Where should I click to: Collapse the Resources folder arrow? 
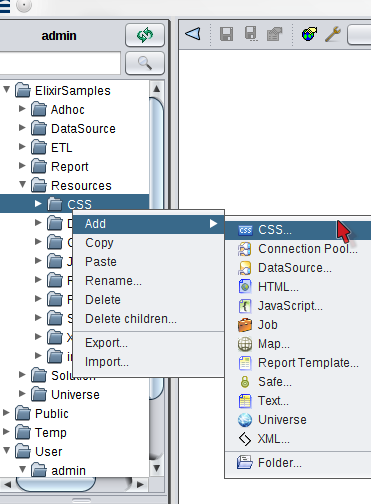coord(22,185)
